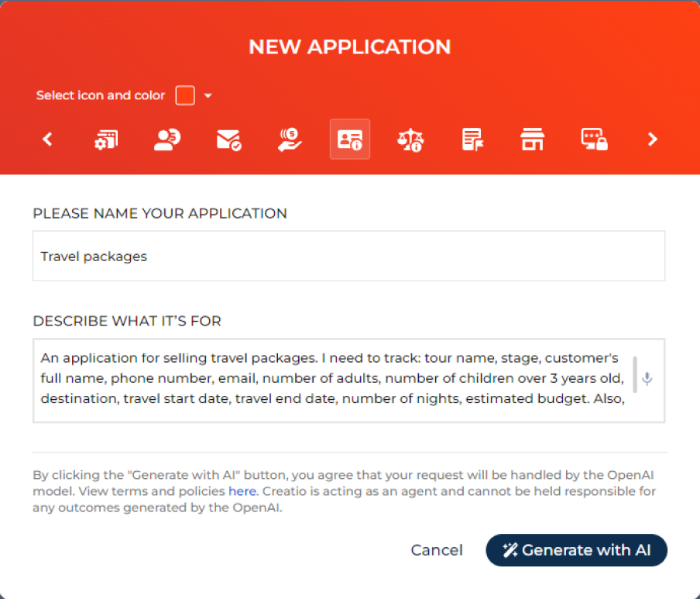This screenshot has height=599, width=700.
Task: Select the monitor with padlock icon
Action: click(x=594, y=139)
